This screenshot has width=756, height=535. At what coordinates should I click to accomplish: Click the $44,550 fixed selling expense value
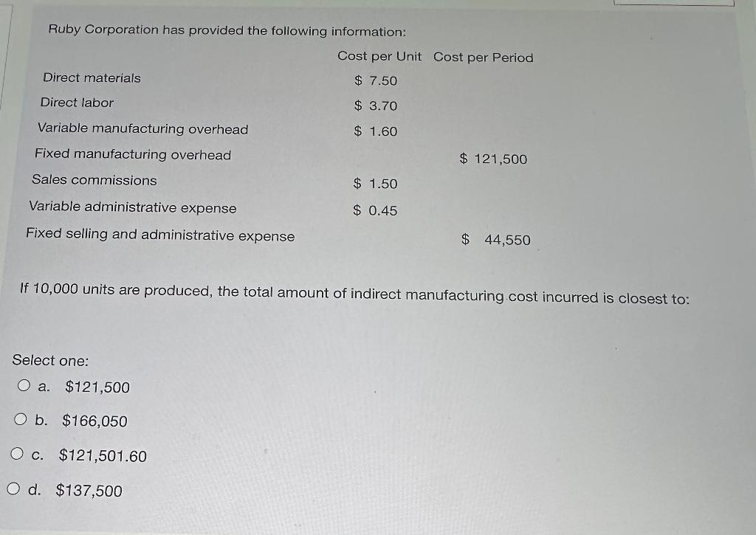[495, 239]
